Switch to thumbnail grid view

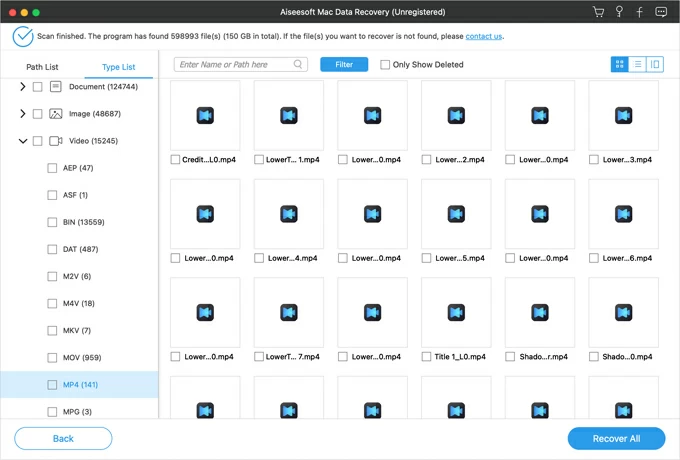coord(620,64)
